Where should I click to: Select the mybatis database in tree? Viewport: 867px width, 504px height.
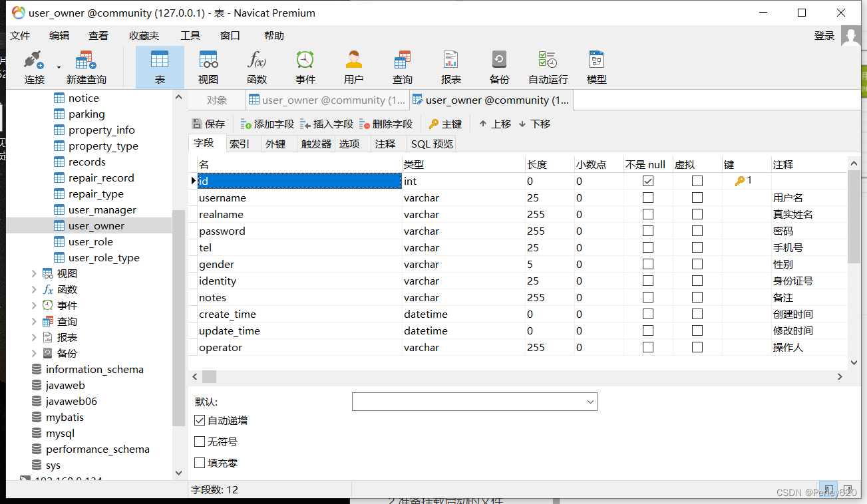(65, 418)
